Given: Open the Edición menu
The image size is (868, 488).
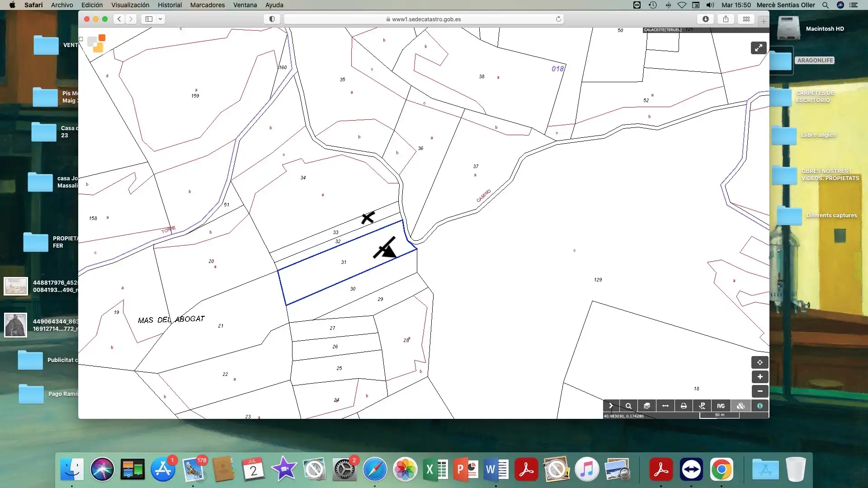Looking at the screenshot, I should point(92,5).
